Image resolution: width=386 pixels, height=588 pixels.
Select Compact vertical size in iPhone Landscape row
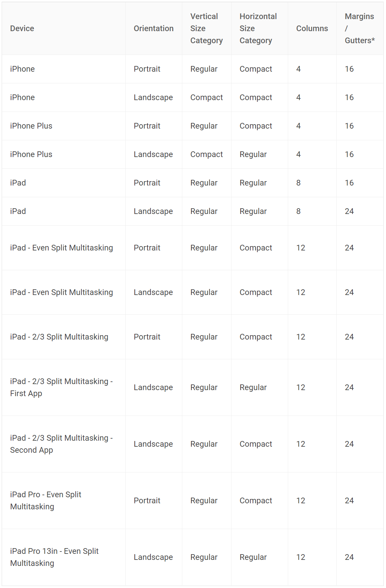tap(206, 97)
